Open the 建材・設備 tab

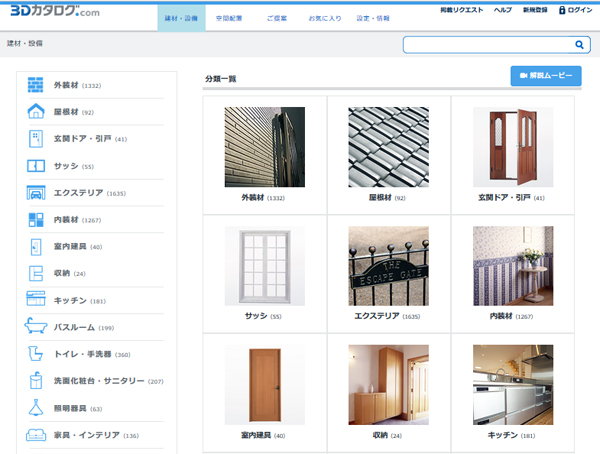[182, 19]
